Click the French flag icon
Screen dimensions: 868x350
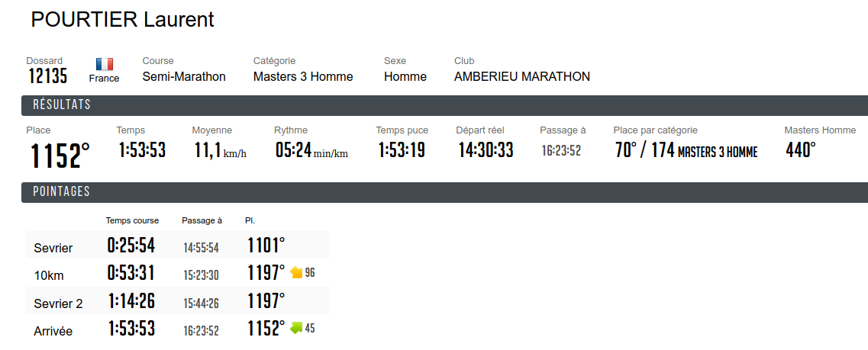(104, 64)
